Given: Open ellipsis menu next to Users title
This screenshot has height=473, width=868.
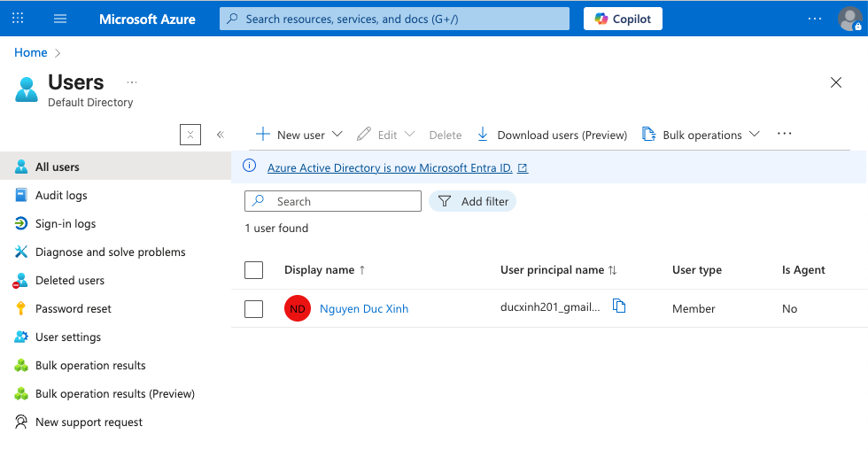Looking at the screenshot, I should [132, 82].
